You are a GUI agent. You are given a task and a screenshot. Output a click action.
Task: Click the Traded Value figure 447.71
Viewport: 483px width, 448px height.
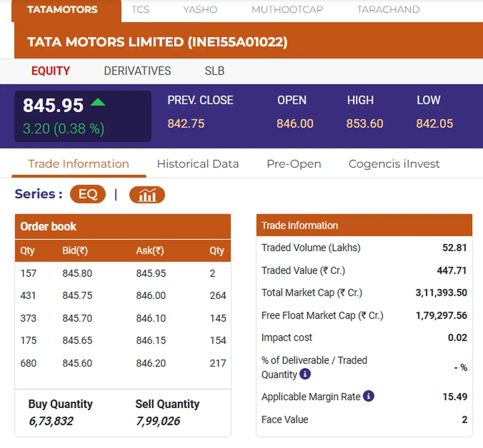[452, 271]
